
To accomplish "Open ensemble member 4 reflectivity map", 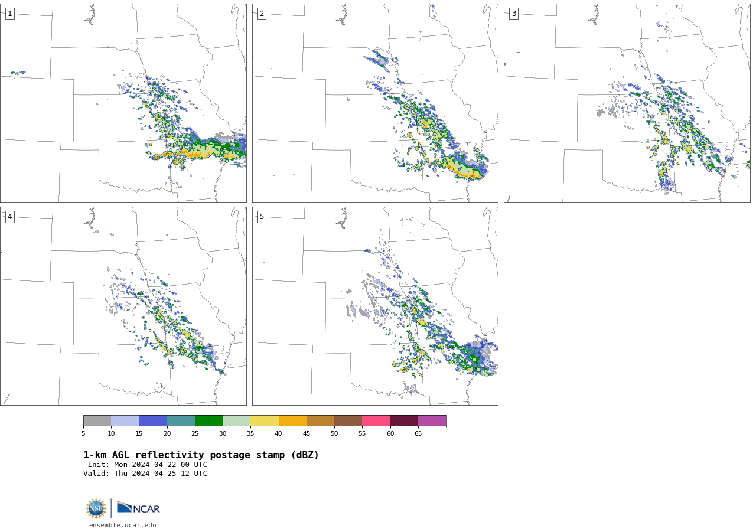I will (123, 306).
